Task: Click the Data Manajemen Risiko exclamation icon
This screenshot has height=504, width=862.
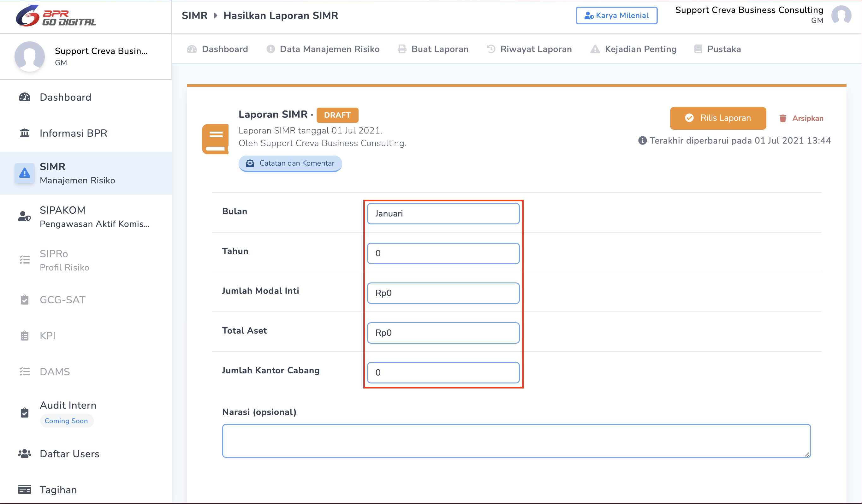Action: coord(270,49)
